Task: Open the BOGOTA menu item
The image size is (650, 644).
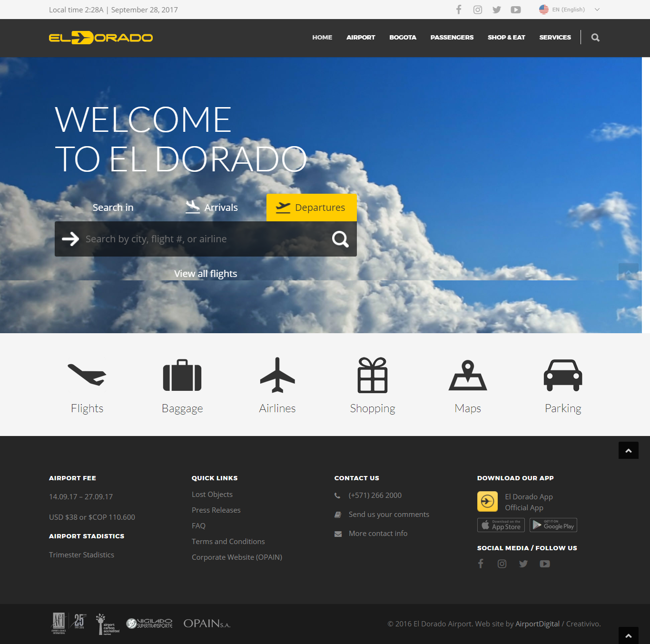Action: 403,37
